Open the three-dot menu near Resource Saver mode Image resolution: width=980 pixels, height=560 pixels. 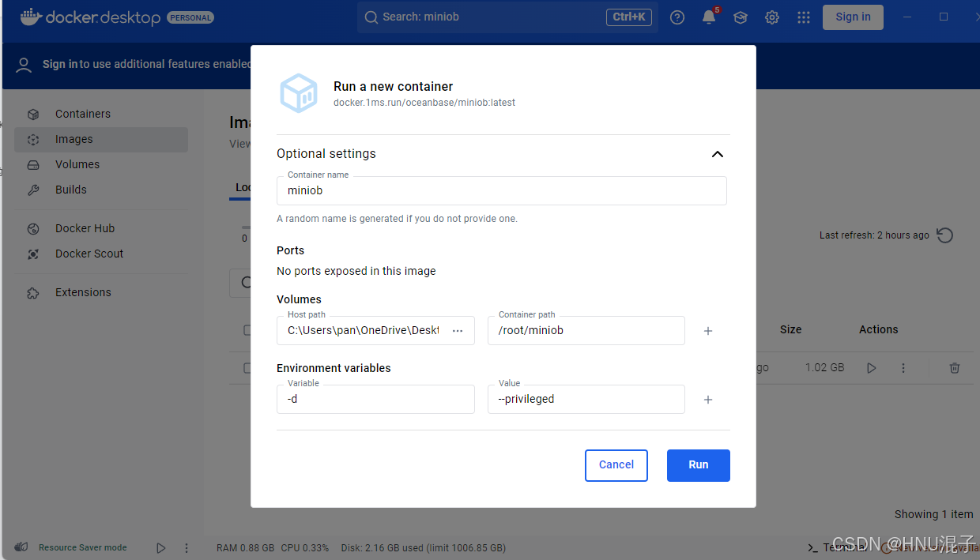[x=186, y=547]
